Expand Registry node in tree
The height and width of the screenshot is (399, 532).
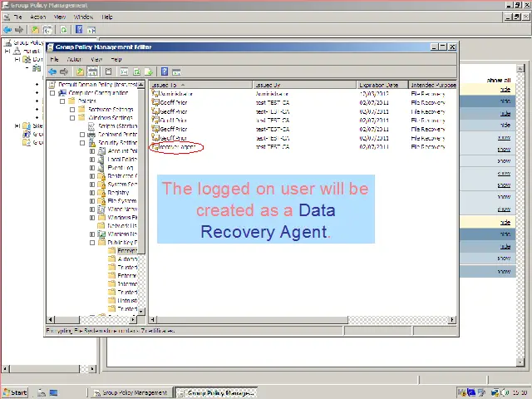point(92,193)
